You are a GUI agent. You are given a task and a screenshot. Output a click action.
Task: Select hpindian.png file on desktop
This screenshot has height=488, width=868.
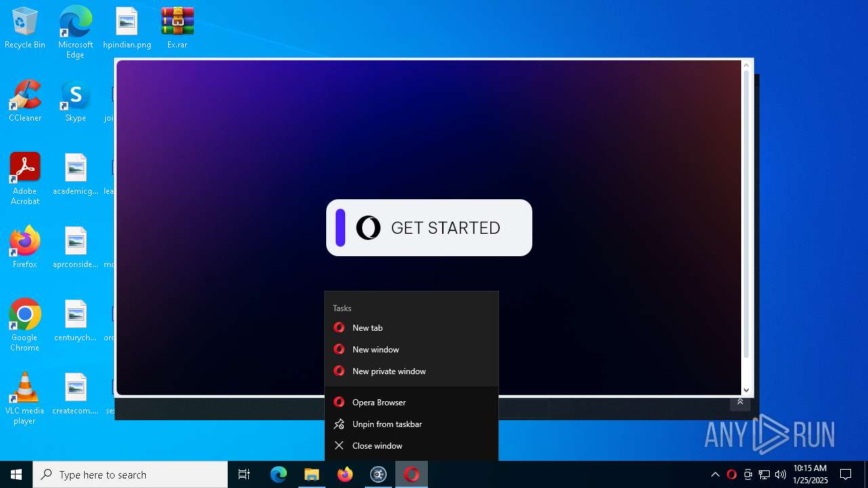point(127,28)
